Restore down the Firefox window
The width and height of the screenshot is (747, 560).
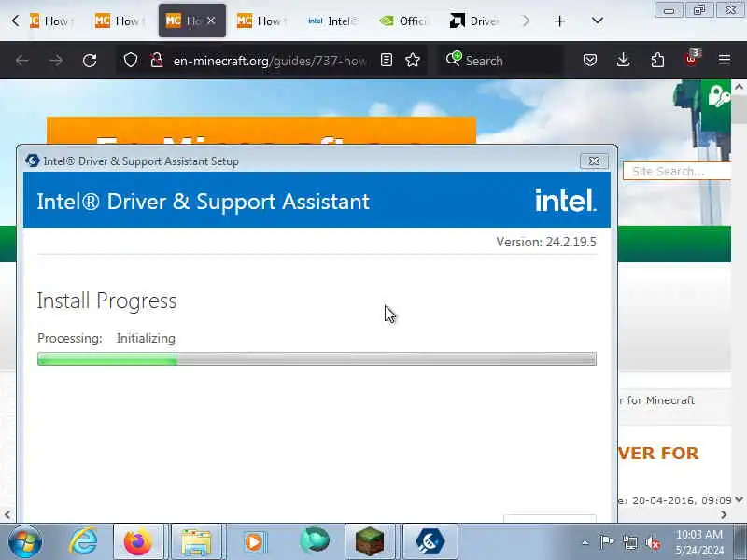[699, 10]
